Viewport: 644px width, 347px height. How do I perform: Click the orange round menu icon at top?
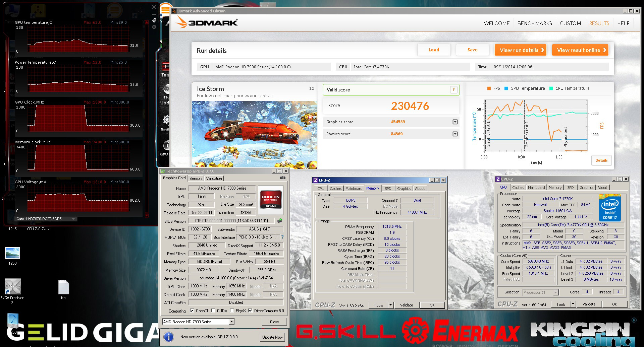click(165, 9)
